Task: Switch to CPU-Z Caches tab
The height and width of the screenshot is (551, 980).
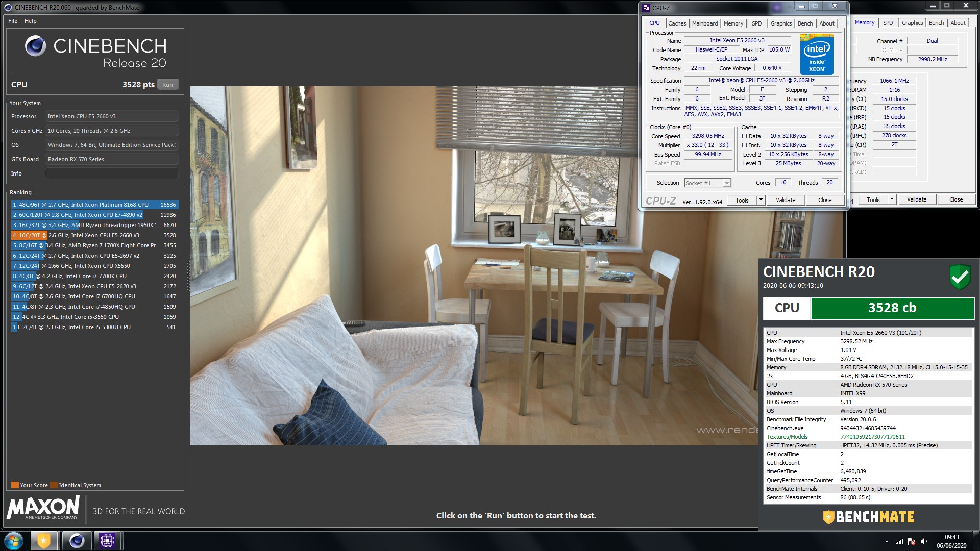Action: 677,23
